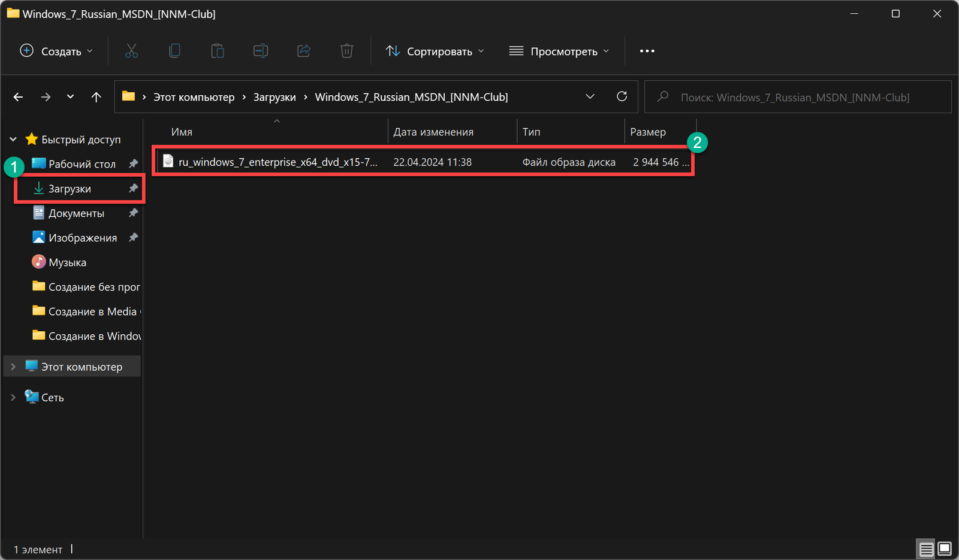
Task: Select ru_windows_7_enterprise_x64_dvd file
Action: pos(278,162)
